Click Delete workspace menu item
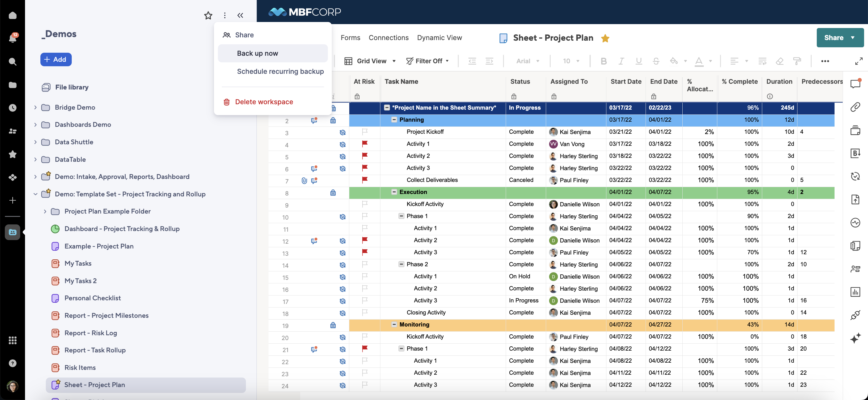This screenshot has width=868, height=400. [x=264, y=101]
